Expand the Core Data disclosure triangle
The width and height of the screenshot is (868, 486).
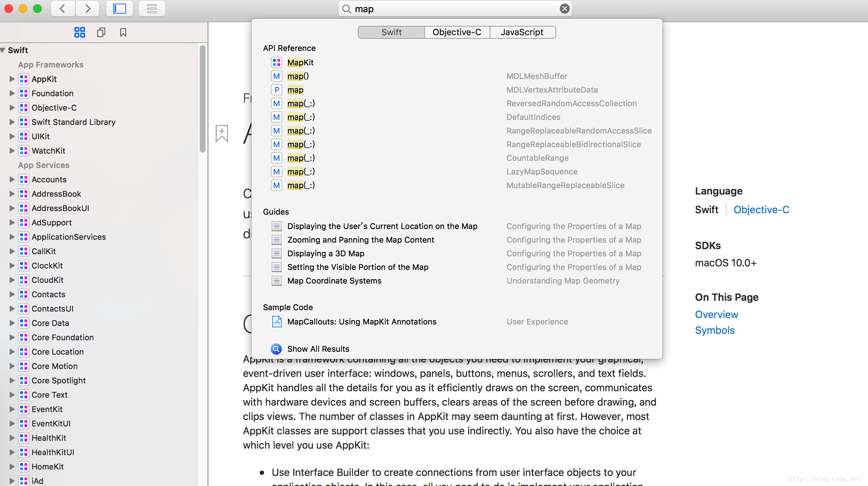click(12, 323)
